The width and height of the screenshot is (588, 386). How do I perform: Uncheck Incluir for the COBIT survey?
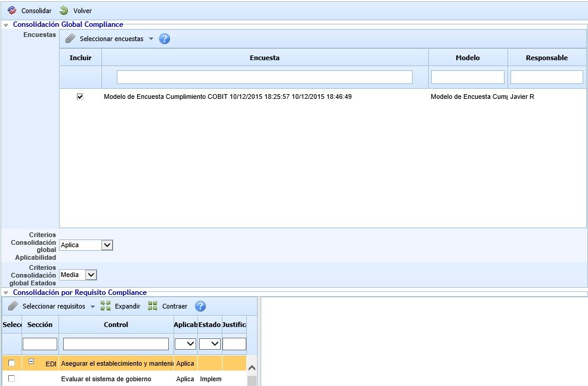coord(80,96)
